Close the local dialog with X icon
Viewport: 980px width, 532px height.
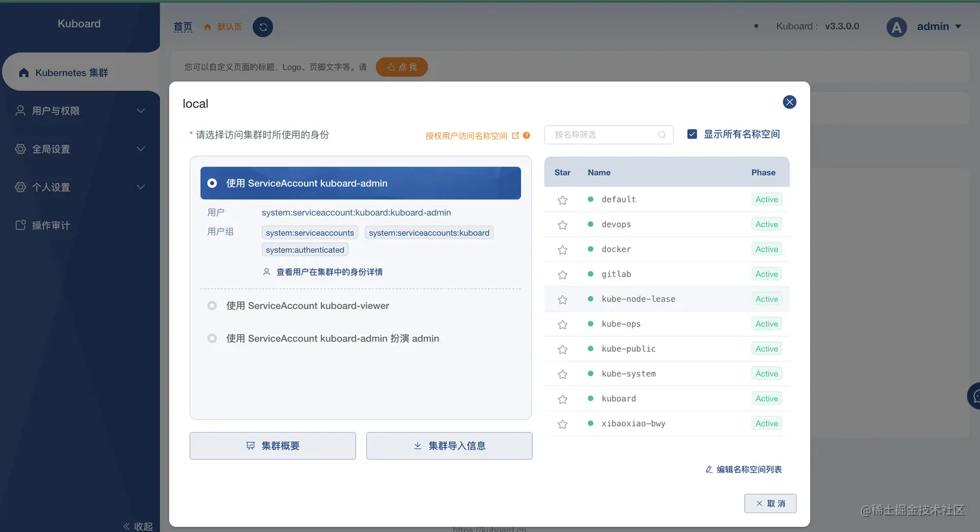click(789, 102)
